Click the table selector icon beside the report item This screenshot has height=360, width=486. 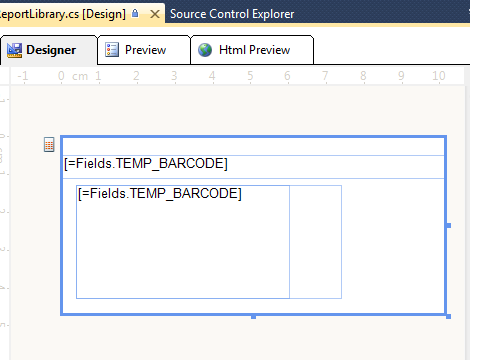[x=49, y=145]
